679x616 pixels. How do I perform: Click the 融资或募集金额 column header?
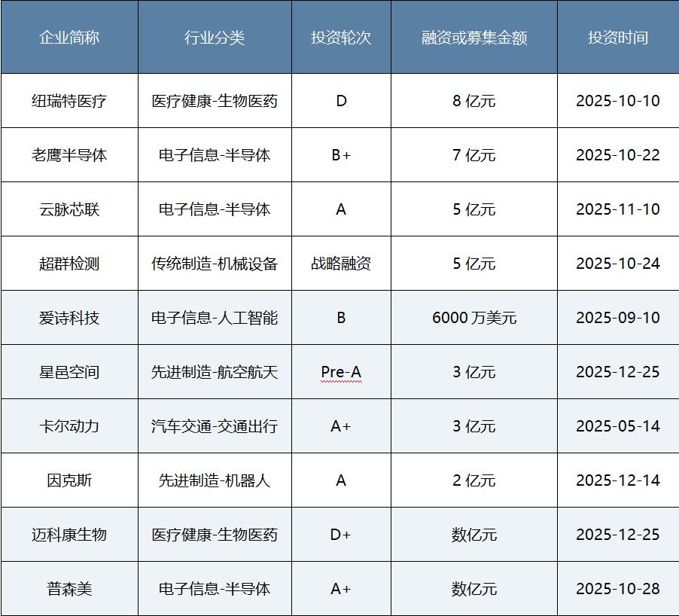473,35
